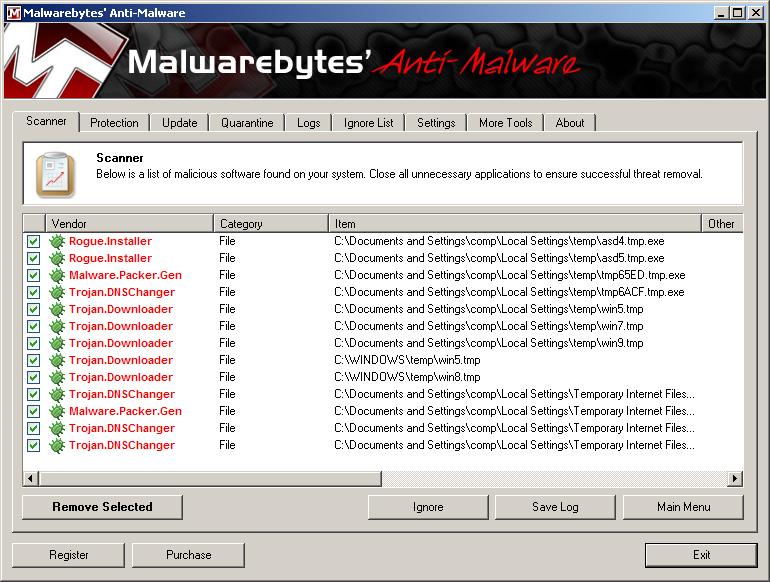This screenshot has width=770, height=582.
Task: Open the Quarantine tab
Action: 247,123
